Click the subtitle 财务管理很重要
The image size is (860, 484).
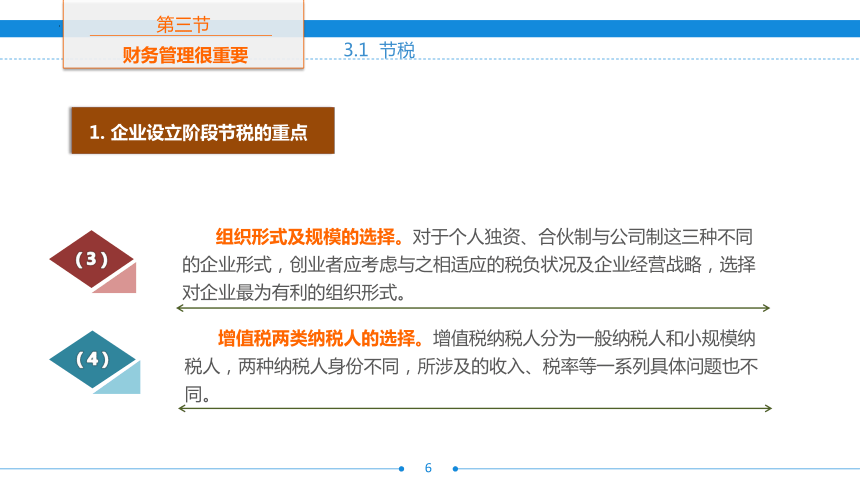pyautogui.click(x=185, y=55)
